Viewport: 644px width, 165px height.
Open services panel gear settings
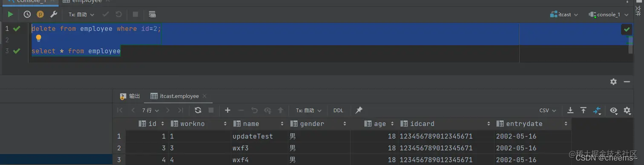(613, 82)
